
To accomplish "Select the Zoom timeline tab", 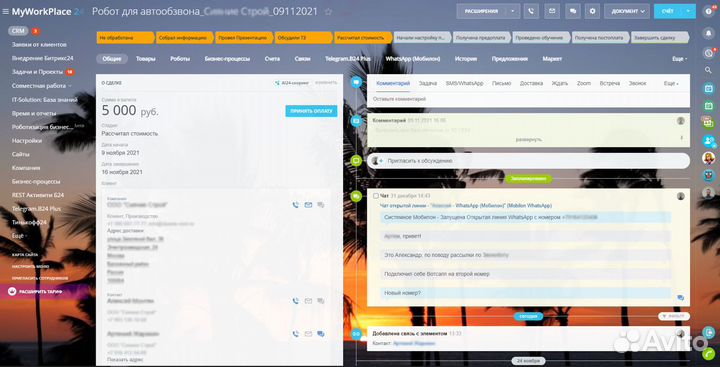I will pos(584,84).
